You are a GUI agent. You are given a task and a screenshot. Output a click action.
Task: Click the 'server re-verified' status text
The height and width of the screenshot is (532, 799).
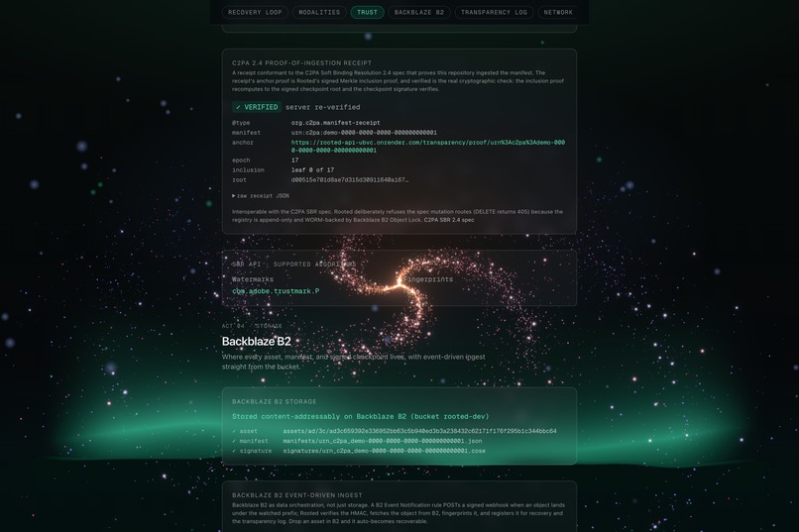(322, 107)
